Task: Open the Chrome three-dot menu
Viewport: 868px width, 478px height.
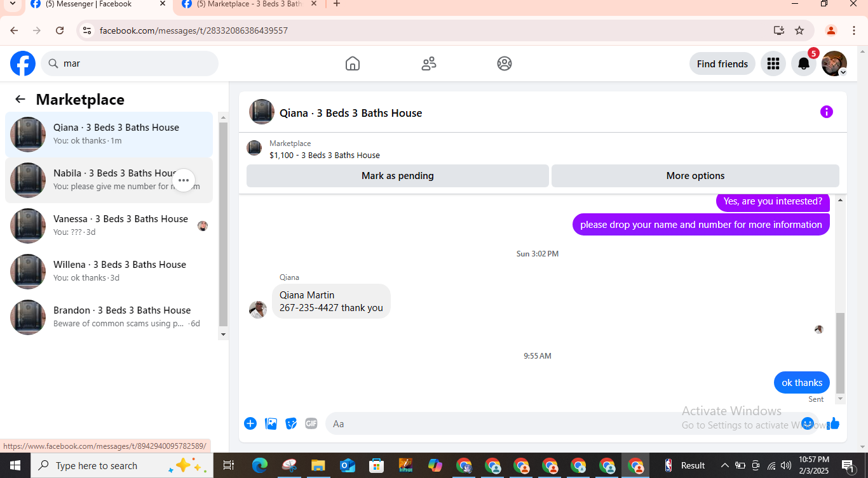Action: [x=854, y=30]
